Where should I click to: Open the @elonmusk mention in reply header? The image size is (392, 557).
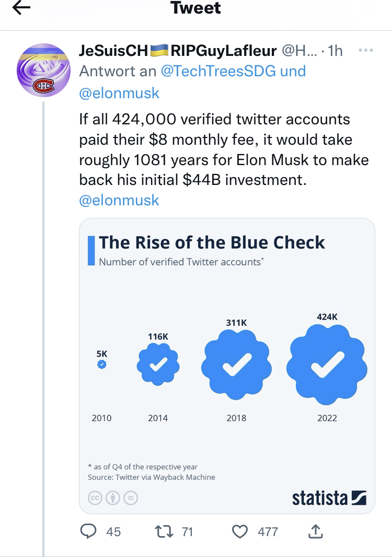coord(119,94)
